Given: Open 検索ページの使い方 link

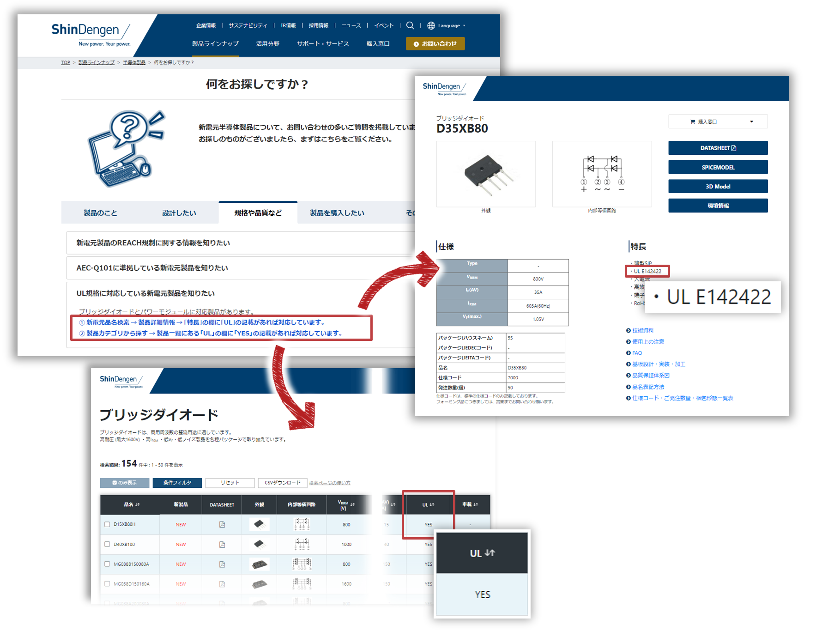Looking at the screenshot, I should (330, 483).
